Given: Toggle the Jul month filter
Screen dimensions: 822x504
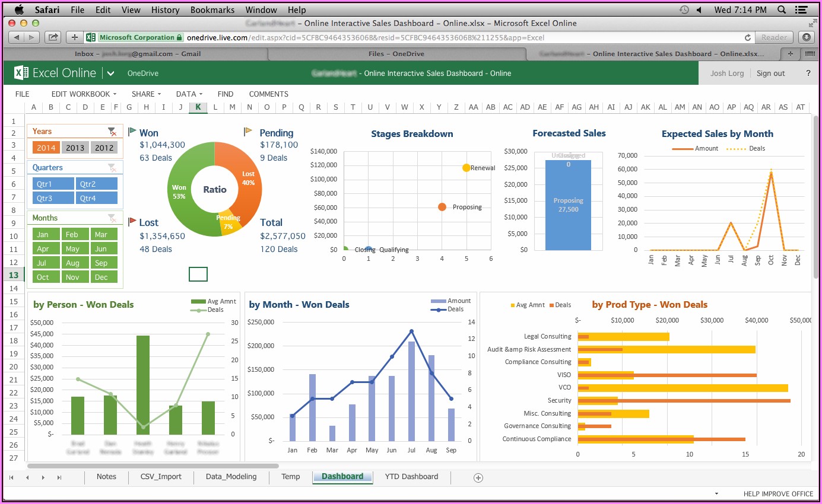Looking at the screenshot, I should [46, 262].
